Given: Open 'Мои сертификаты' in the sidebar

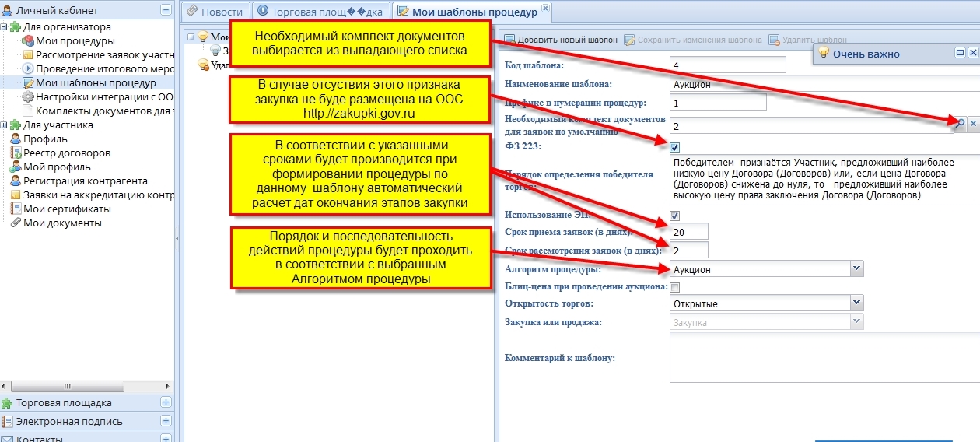Looking at the screenshot, I should 67,209.
